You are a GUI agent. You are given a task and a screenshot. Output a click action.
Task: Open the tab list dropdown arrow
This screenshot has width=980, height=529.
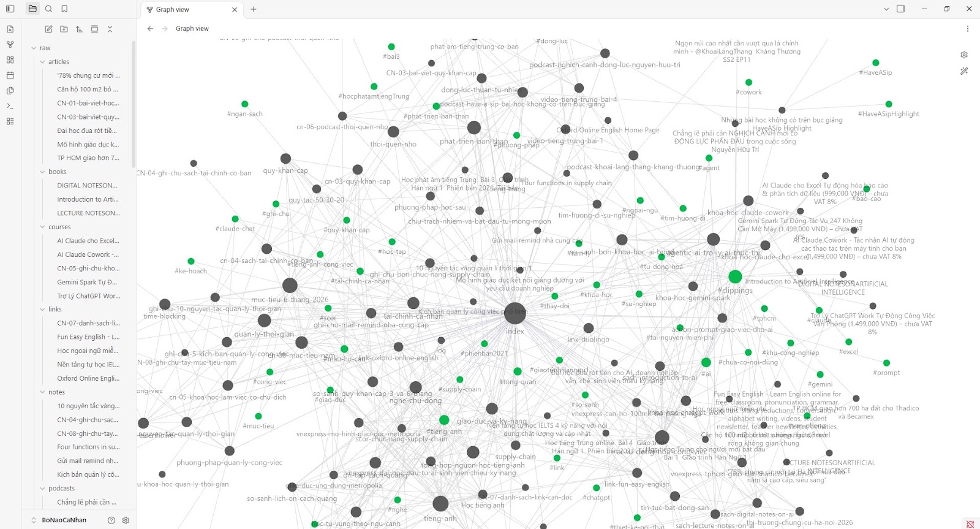click(886, 9)
